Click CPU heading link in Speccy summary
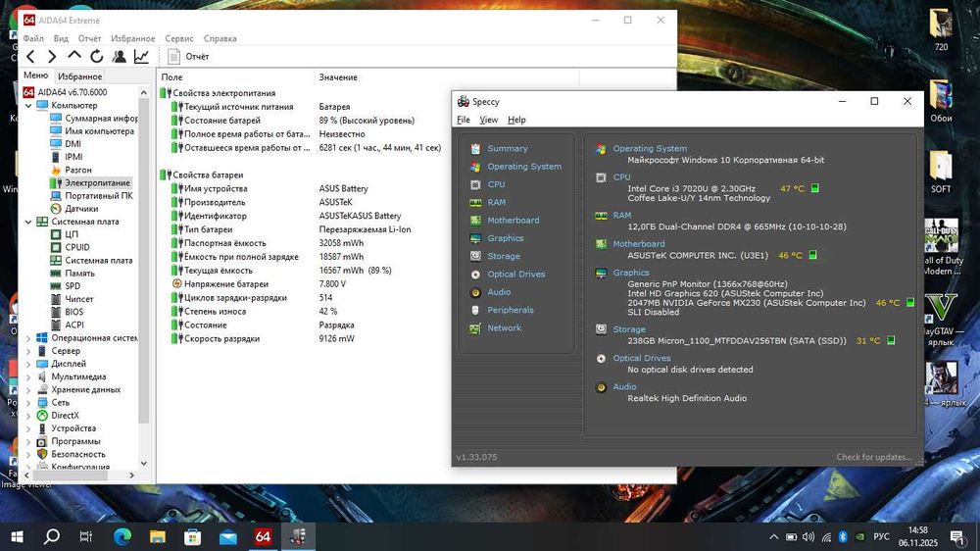Viewport: 980px width, 551px height. pyautogui.click(x=622, y=177)
